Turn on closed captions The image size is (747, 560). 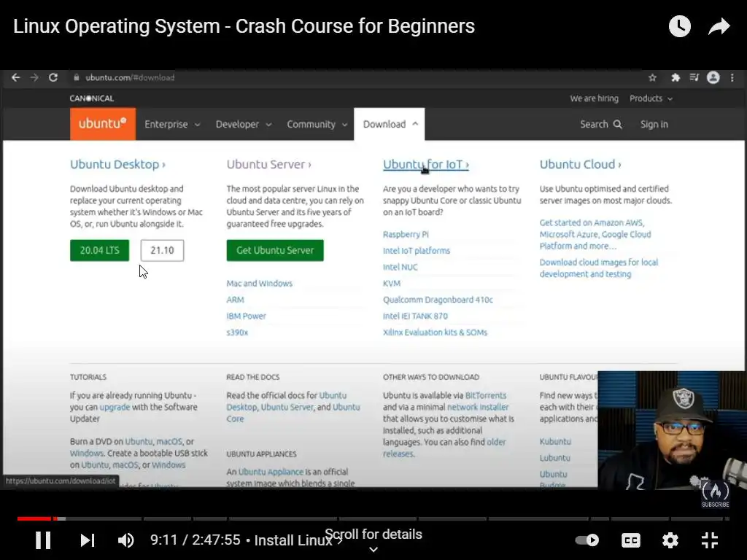[x=631, y=540]
